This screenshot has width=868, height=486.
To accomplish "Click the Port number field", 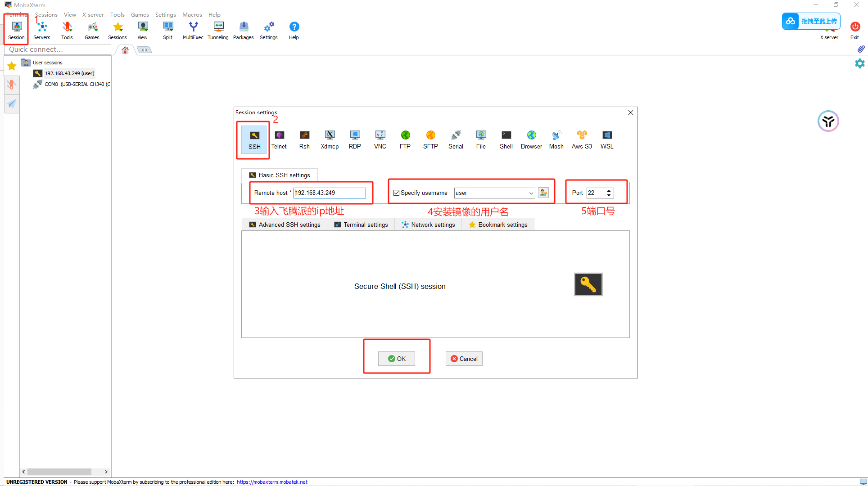I will 596,193.
